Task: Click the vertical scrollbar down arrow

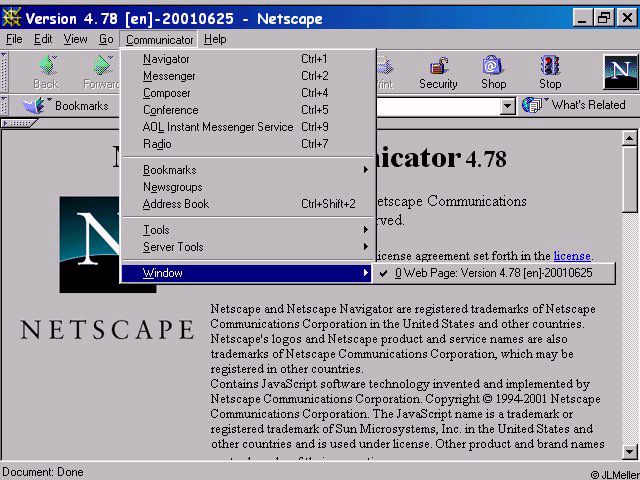Action: [629, 452]
